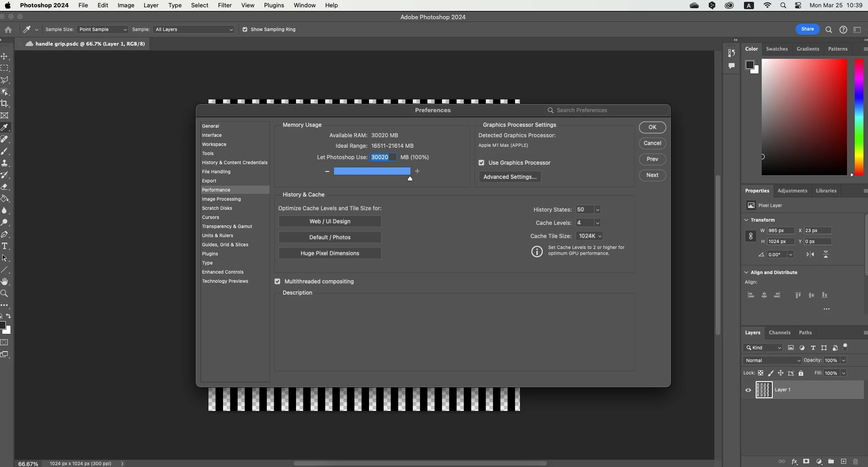The height and width of the screenshot is (467, 868).
Task: Open layer Opacity dropdown arrow
Action: point(843,360)
